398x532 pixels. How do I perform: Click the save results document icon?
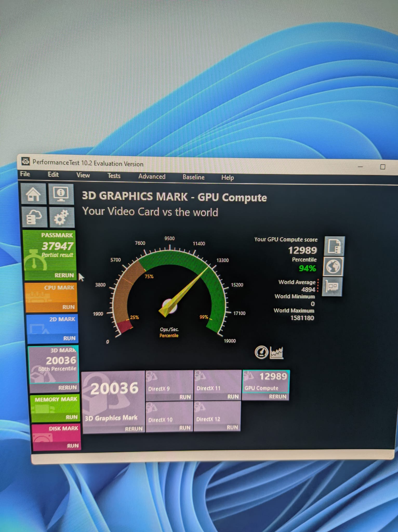coord(334,246)
